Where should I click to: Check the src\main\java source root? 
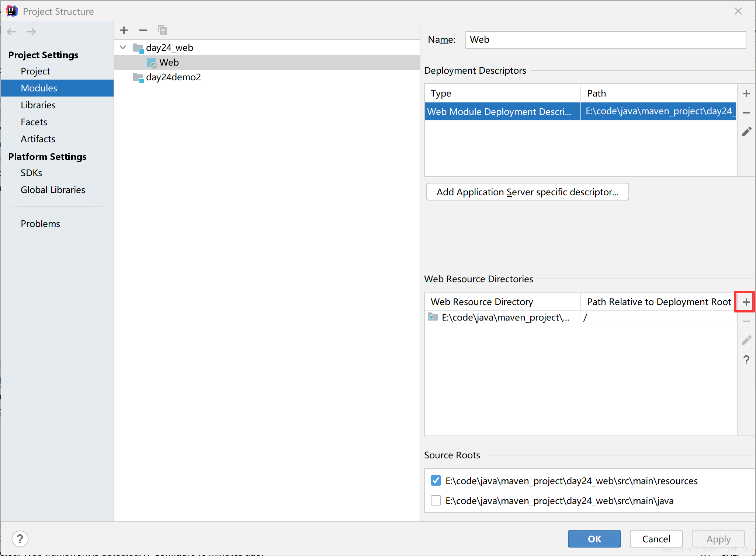[436, 500]
